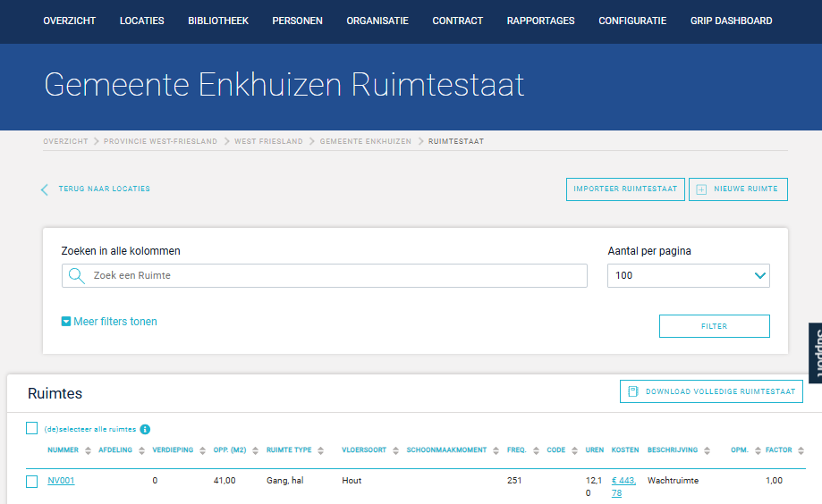
Task: Sort by Verdieping column arrows
Action: tap(202, 450)
